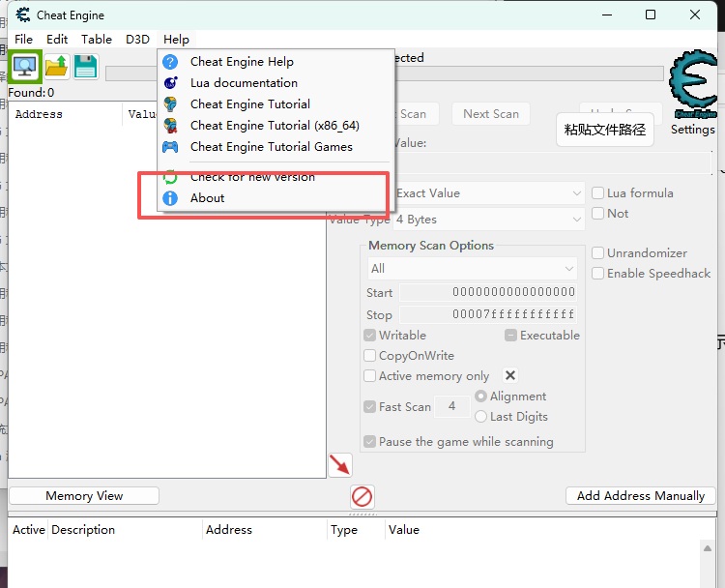Select Lua documentation menu entry
725x588 pixels.
coord(275,83)
